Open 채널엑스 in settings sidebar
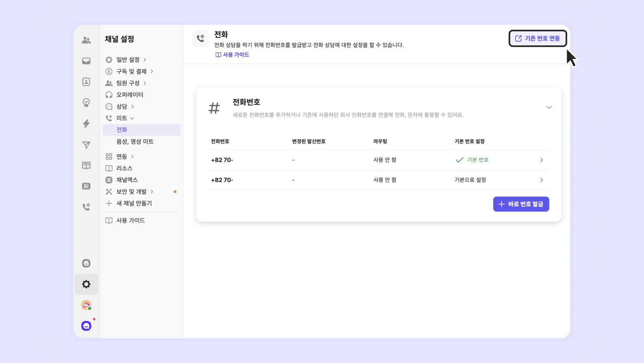 click(x=127, y=180)
